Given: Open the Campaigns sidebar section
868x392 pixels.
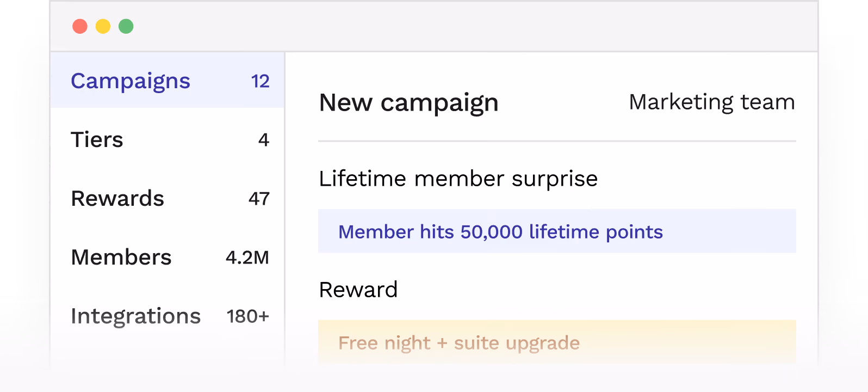Looking at the screenshot, I should (x=168, y=81).
